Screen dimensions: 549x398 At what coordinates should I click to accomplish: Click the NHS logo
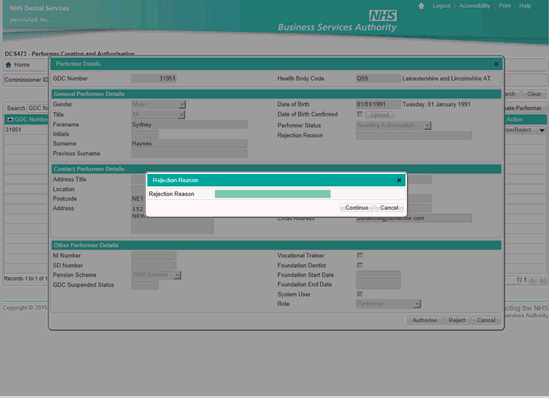coord(383,15)
